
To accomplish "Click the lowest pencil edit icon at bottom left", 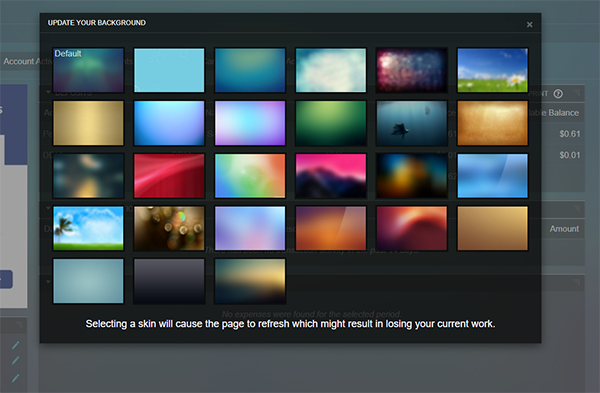I will (x=15, y=378).
